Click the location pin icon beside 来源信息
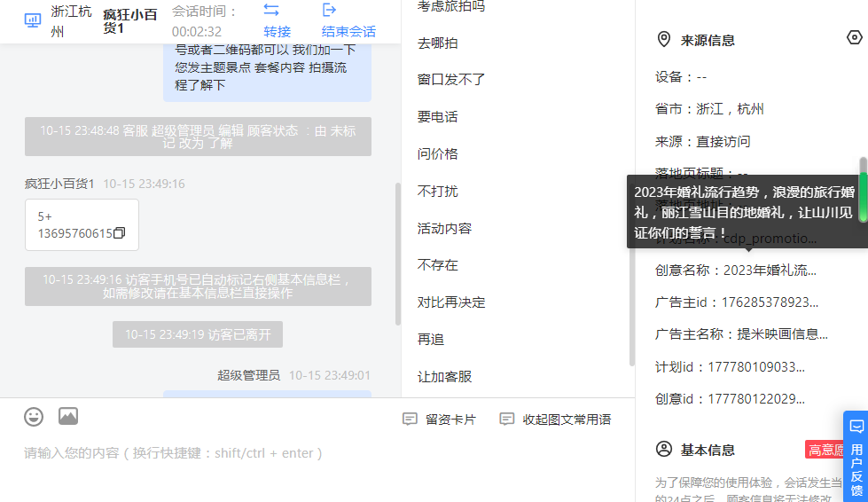This screenshot has width=868, height=502. tap(664, 39)
